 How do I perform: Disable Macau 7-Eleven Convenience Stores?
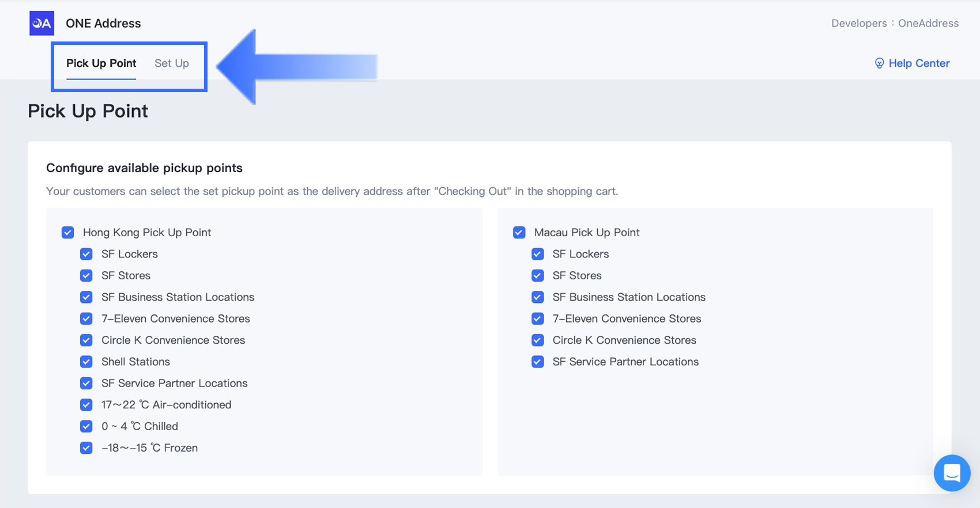pos(538,319)
